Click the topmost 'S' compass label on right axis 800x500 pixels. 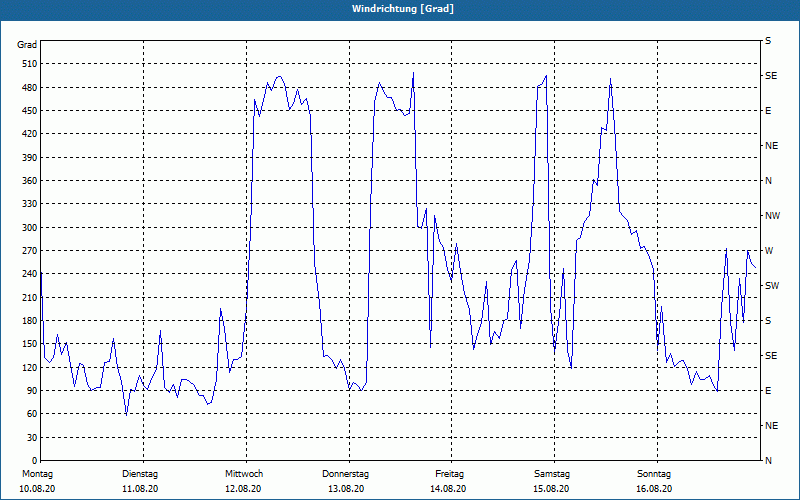pyautogui.click(x=768, y=41)
